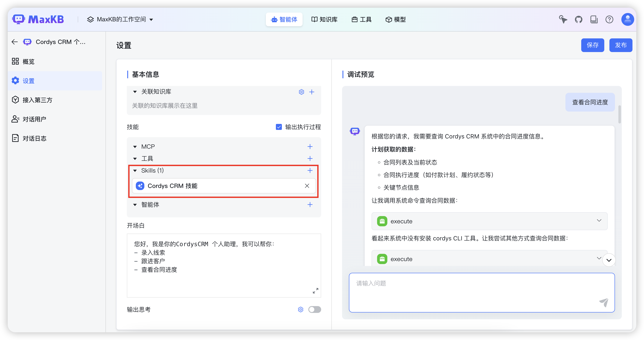Enable the 输出思考 toggle switch

coord(314,309)
